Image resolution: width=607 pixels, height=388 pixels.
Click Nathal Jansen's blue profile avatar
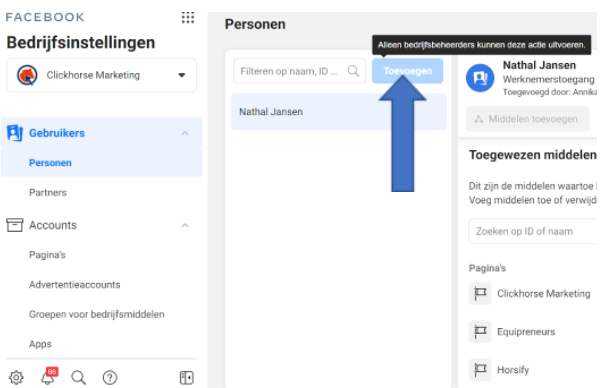[480, 78]
